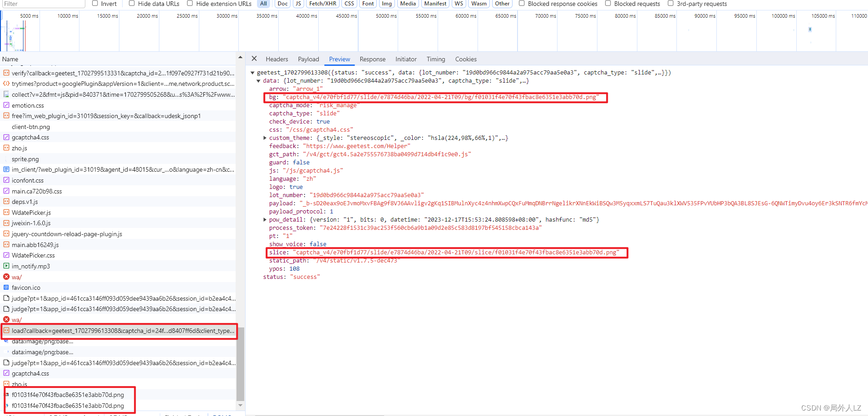The image size is (868, 416).
Task: Click the request list vertical scrollbar thumb
Action: (241, 364)
